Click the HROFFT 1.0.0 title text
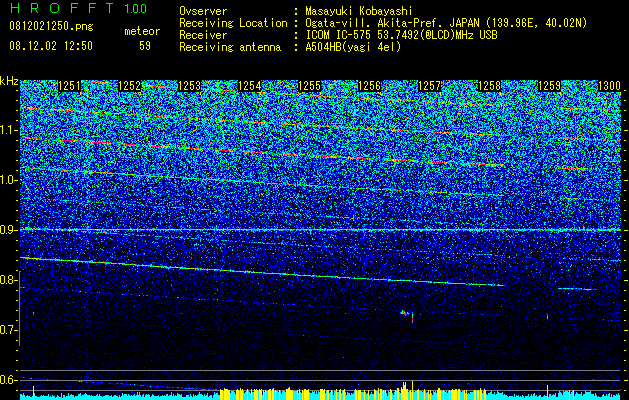629x400 pixels. pyautogui.click(x=79, y=8)
